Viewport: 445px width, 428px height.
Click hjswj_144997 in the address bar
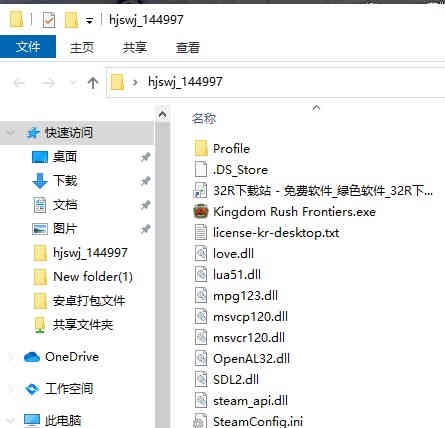[185, 82]
